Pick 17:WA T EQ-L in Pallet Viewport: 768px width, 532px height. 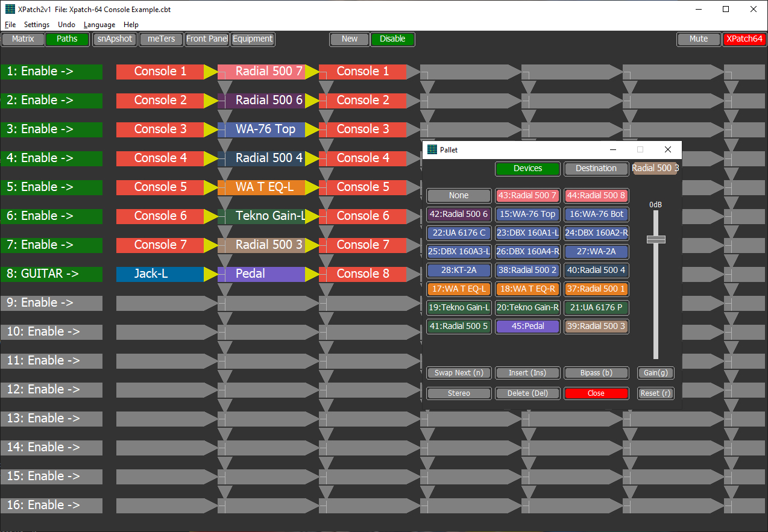459,289
